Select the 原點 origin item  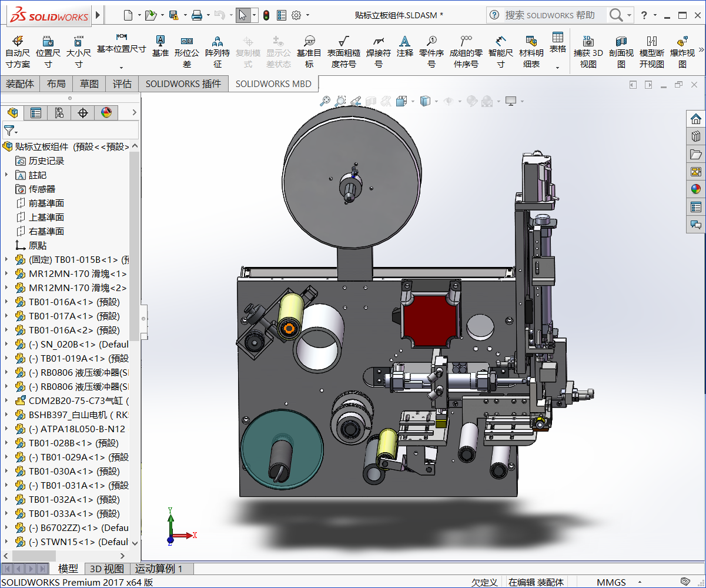click(x=31, y=245)
